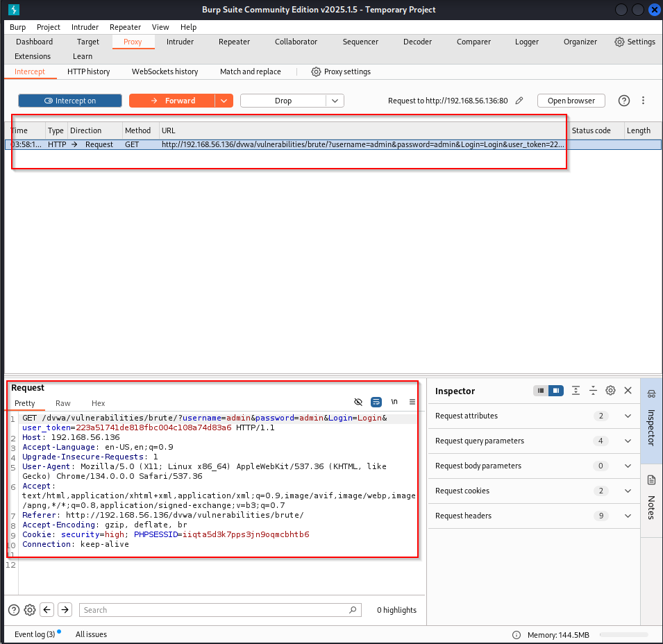Open the Comparer tab
663x644 pixels.
(473, 42)
